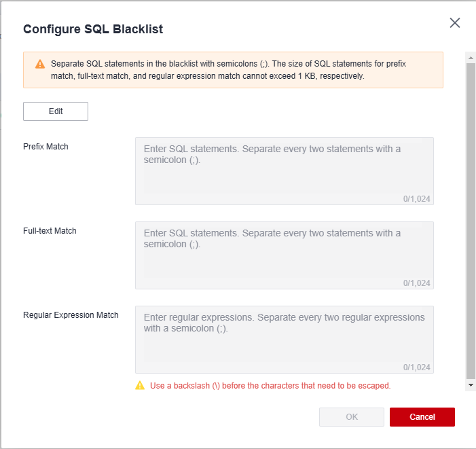This screenshot has height=449, width=476.
Task: Click the Edit button
Action: (56, 111)
